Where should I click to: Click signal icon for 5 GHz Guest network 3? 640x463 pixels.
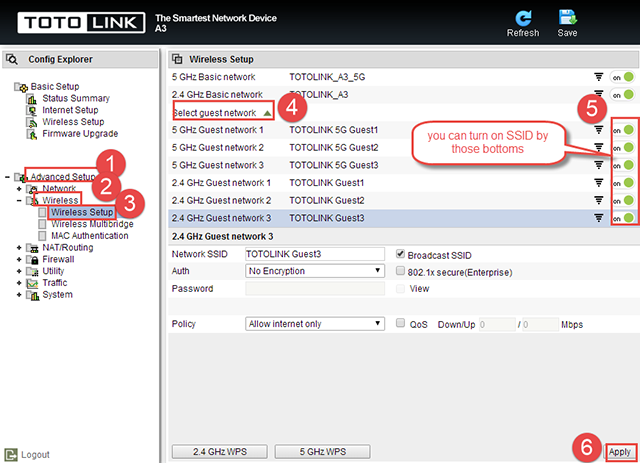(598, 165)
